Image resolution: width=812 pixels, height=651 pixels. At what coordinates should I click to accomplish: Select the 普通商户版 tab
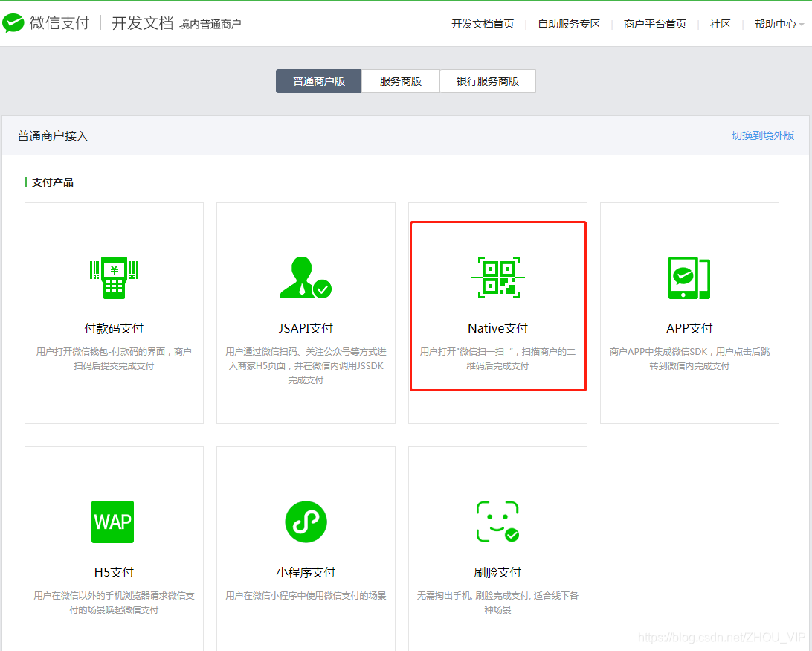(318, 81)
